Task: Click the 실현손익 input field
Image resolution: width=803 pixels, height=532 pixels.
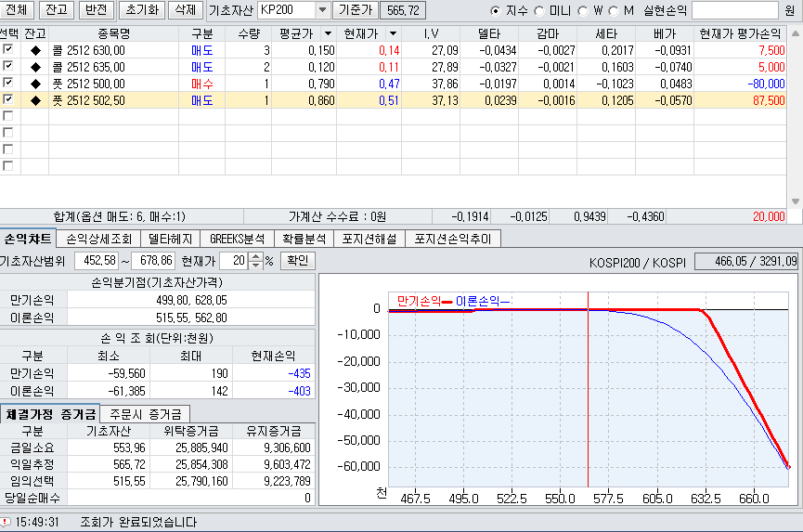Action: click(x=735, y=10)
